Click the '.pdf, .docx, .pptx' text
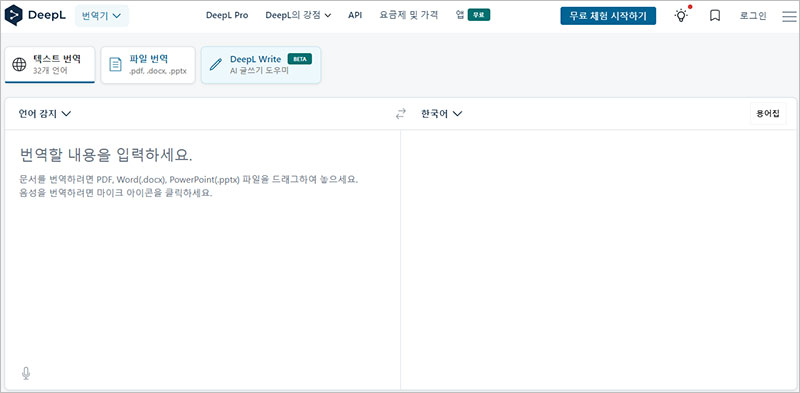 158,71
